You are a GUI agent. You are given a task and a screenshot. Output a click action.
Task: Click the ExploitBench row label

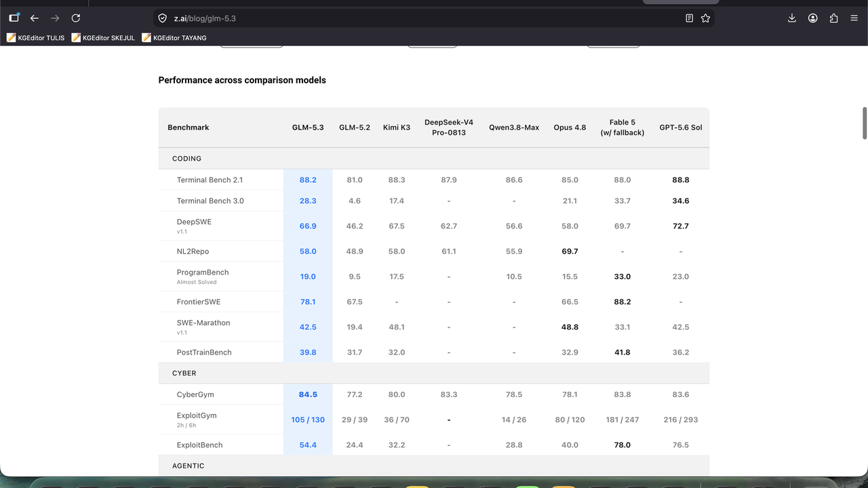tap(199, 445)
